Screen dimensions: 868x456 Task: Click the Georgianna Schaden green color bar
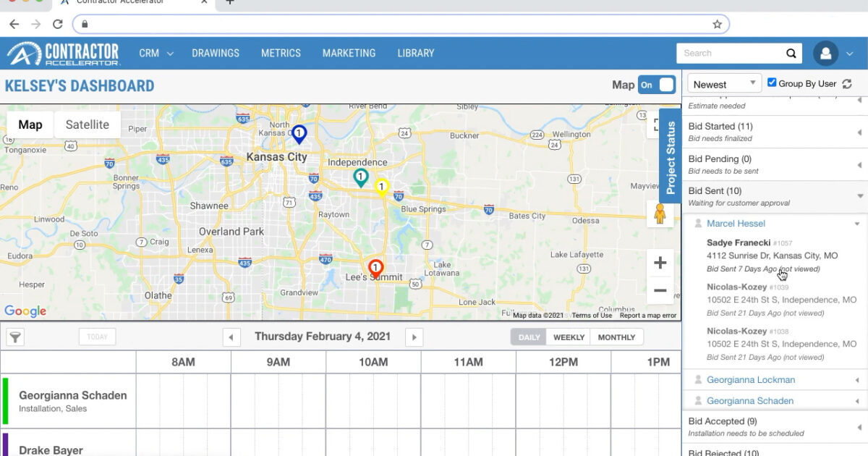6,401
